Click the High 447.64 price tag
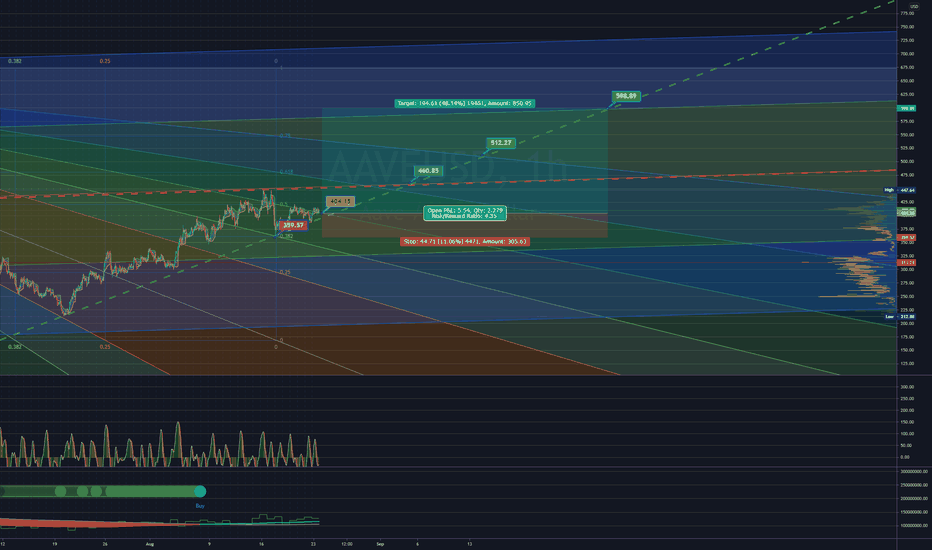Image resolution: width=932 pixels, height=550 pixels. pos(900,190)
